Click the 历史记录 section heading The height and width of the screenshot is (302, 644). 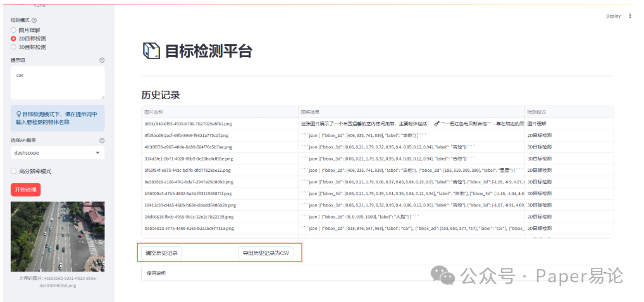(x=161, y=95)
